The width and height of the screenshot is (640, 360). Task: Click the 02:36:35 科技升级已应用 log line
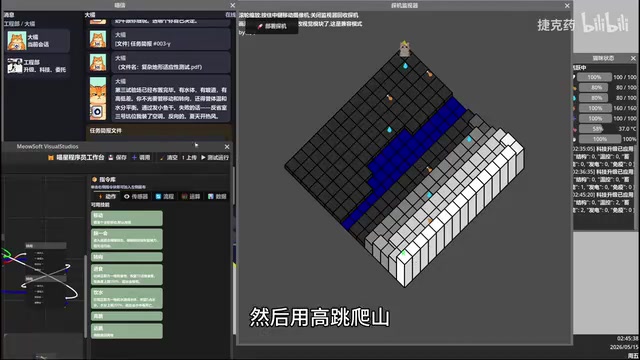click(604, 172)
